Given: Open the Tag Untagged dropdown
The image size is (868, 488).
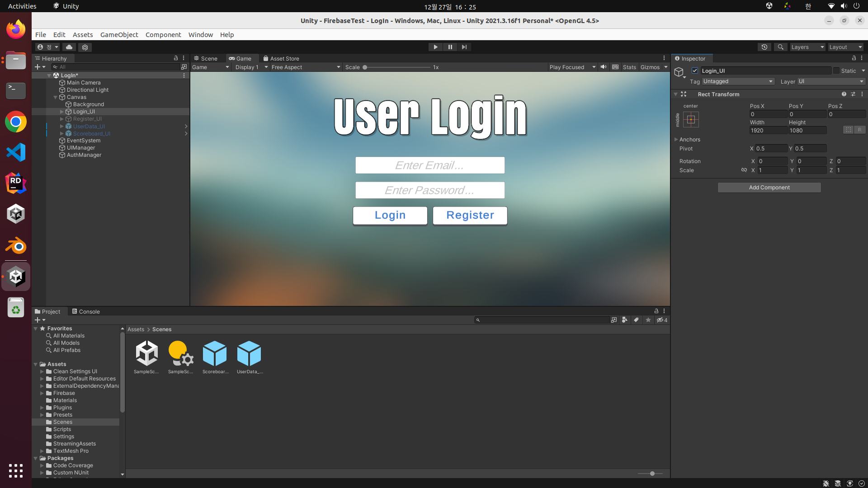Looking at the screenshot, I should pos(738,81).
